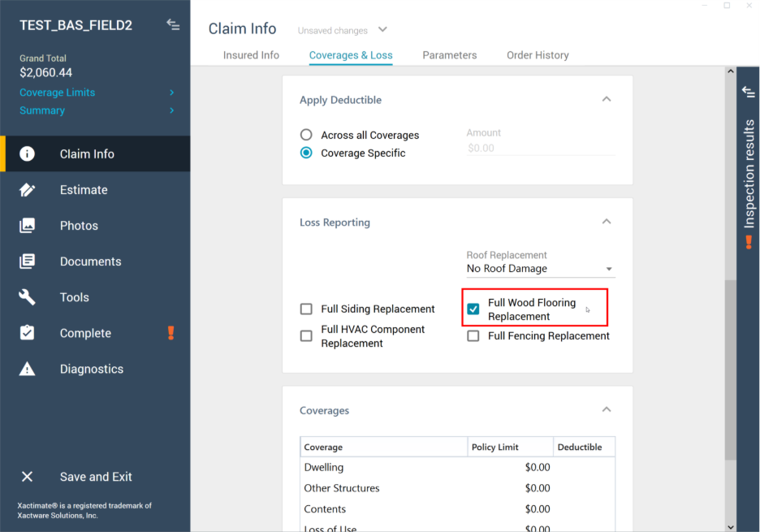Viewport: 760px width, 532px height.
Task: Open the Order History tab
Action: click(538, 55)
